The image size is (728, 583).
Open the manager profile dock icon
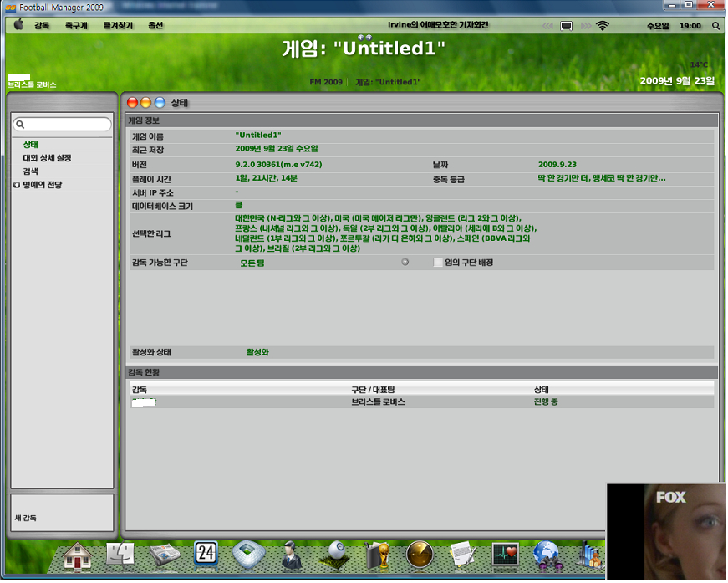point(290,555)
